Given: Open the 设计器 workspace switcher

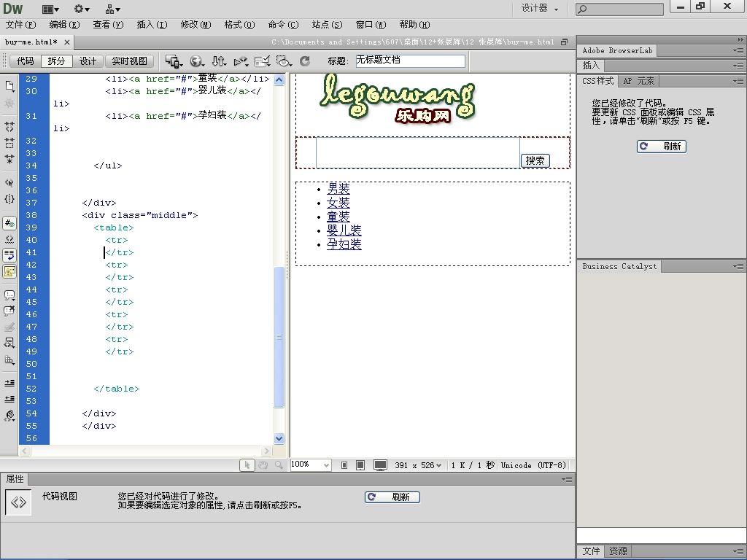Looking at the screenshot, I should tap(540, 8).
